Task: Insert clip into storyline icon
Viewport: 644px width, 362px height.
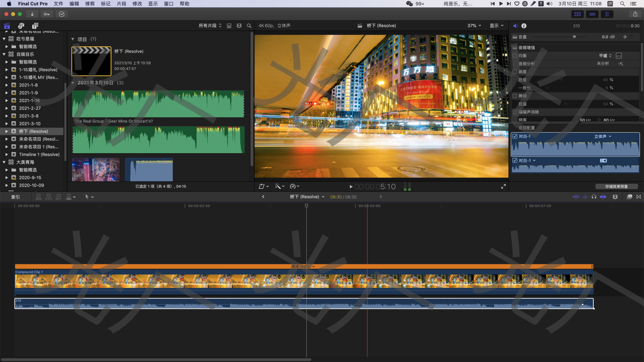Action: point(49,197)
